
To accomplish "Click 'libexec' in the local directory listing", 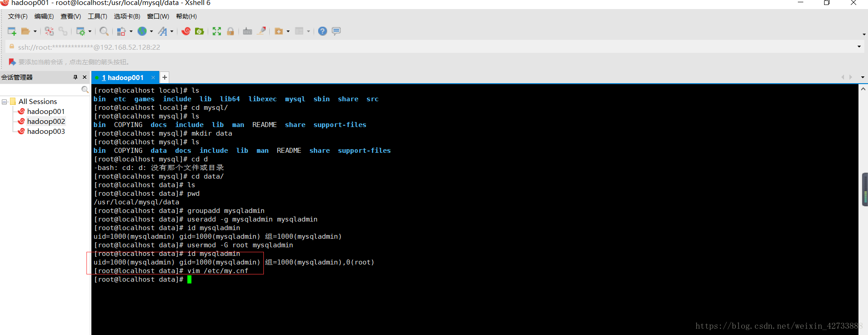I will (x=262, y=99).
